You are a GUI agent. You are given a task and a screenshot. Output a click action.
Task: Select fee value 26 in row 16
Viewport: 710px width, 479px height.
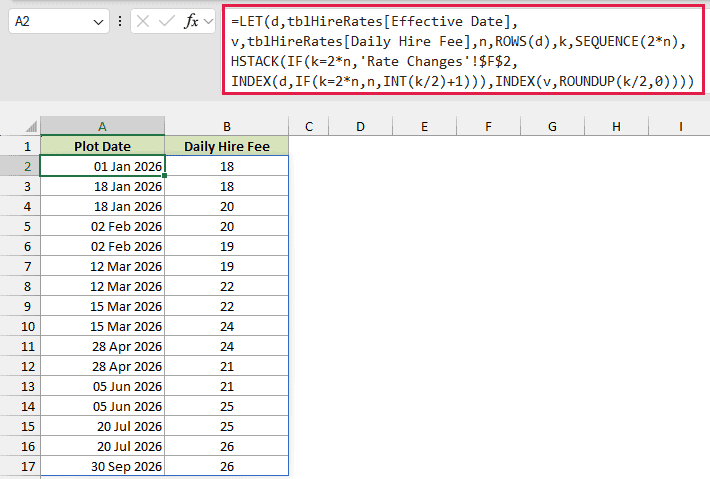pyautogui.click(x=226, y=446)
